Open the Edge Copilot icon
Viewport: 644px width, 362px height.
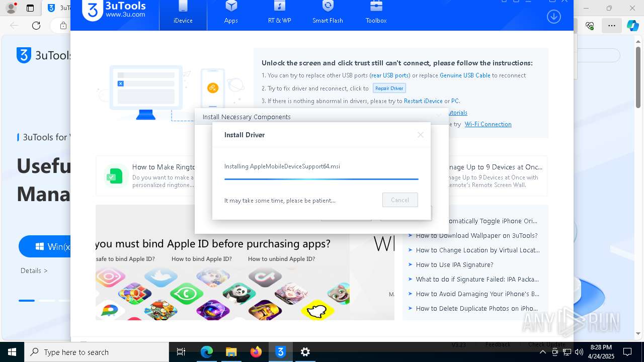tap(632, 26)
